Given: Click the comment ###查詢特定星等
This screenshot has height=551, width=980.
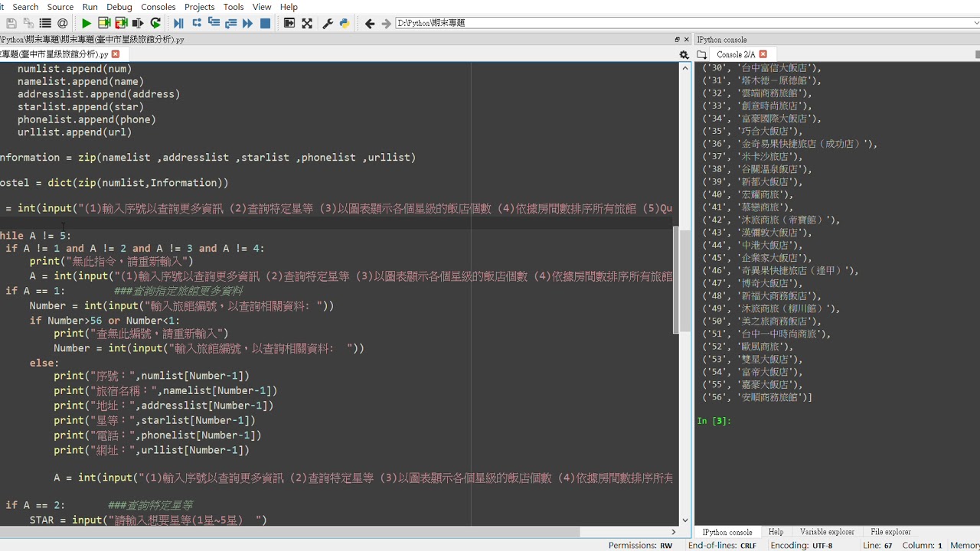Looking at the screenshot, I should pos(150,505).
